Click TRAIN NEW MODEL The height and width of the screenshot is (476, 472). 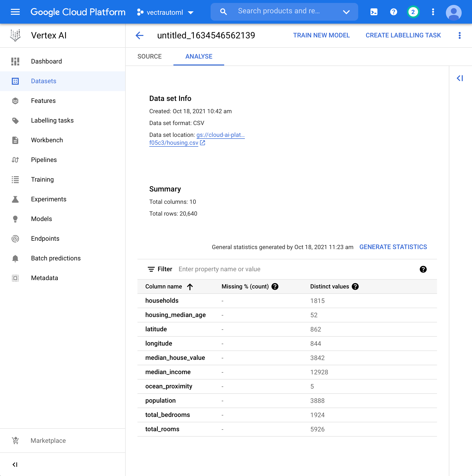tap(321, 35)
